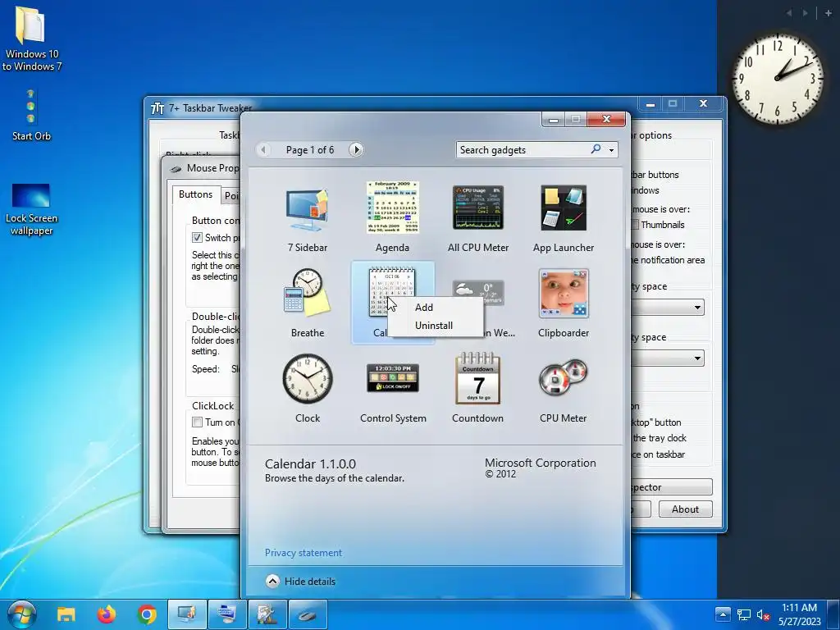Viewport: 840px width, 630px height.
Task: Toggle Switch primary buttons checkbox
Action: click(197, 237)
